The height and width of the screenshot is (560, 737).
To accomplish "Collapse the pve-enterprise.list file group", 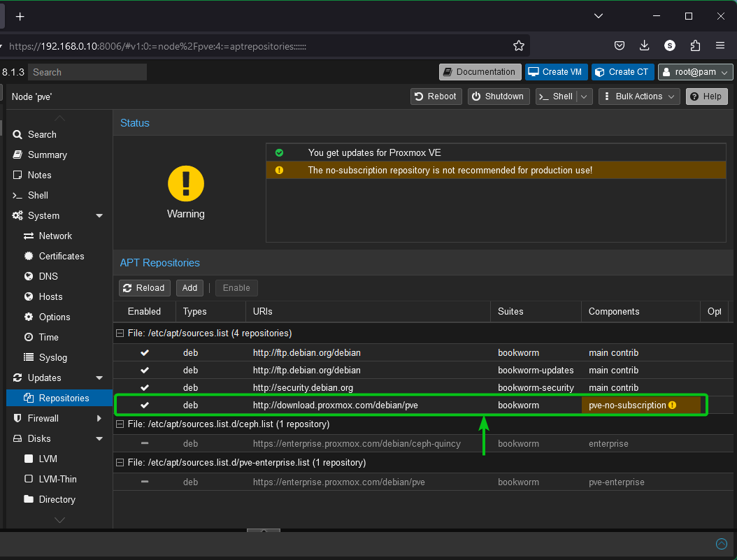I will tap(120, 462).
